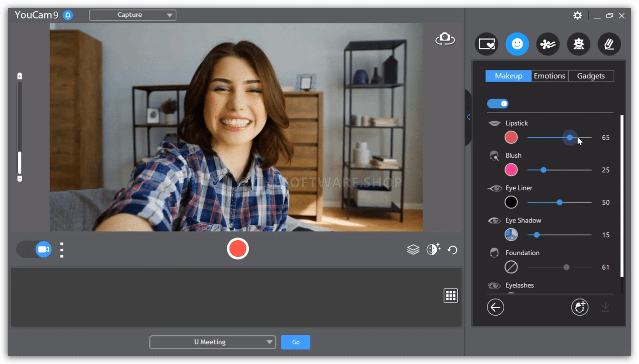Toggle the makeup effects switch
Image resolution: width=639 pixels, height=364 pixels.
pos(497,104)
